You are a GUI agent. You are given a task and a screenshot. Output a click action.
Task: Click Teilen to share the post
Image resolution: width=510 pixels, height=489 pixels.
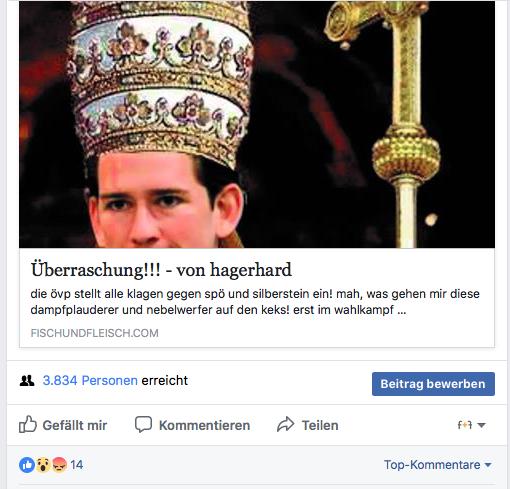coord(320,425)
